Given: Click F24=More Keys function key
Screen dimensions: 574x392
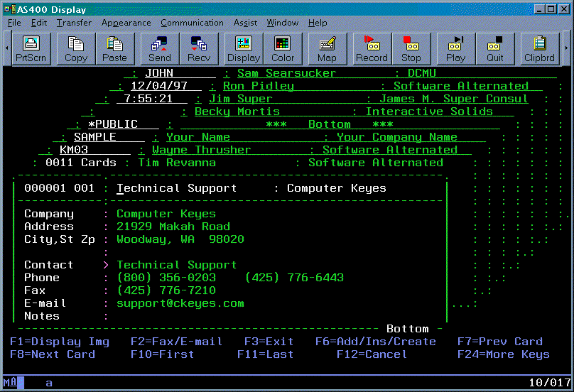Looking at the screenshot, I should click(x=504, y=354).
